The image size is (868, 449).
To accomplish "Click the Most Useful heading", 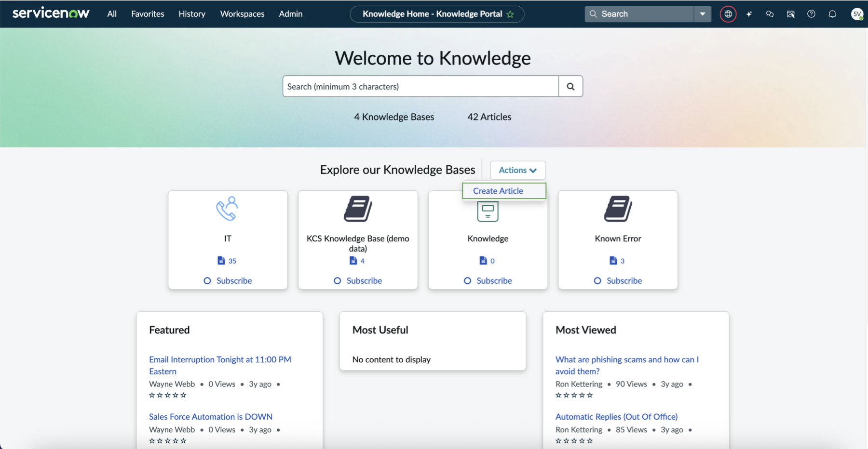I will point(380,330).
